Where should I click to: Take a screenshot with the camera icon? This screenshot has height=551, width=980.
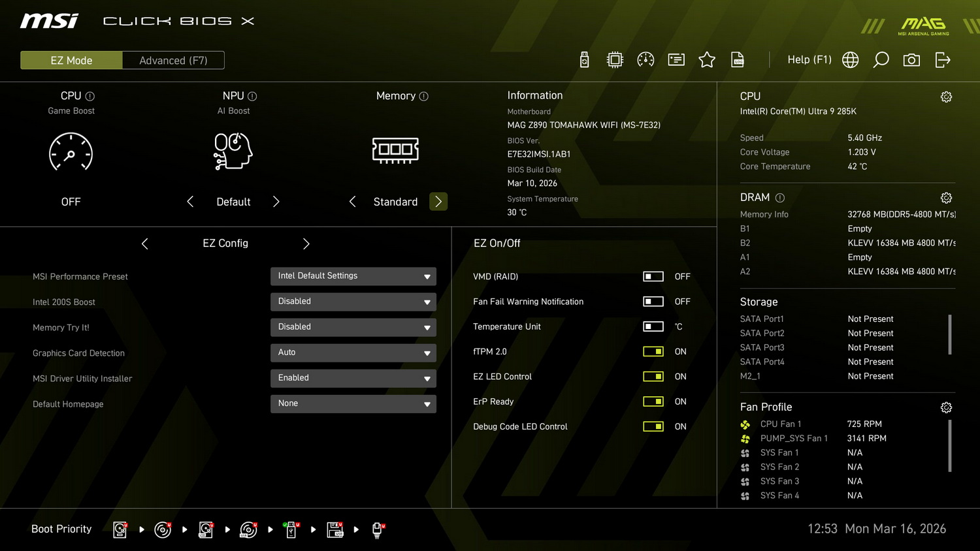coord(911,59)
